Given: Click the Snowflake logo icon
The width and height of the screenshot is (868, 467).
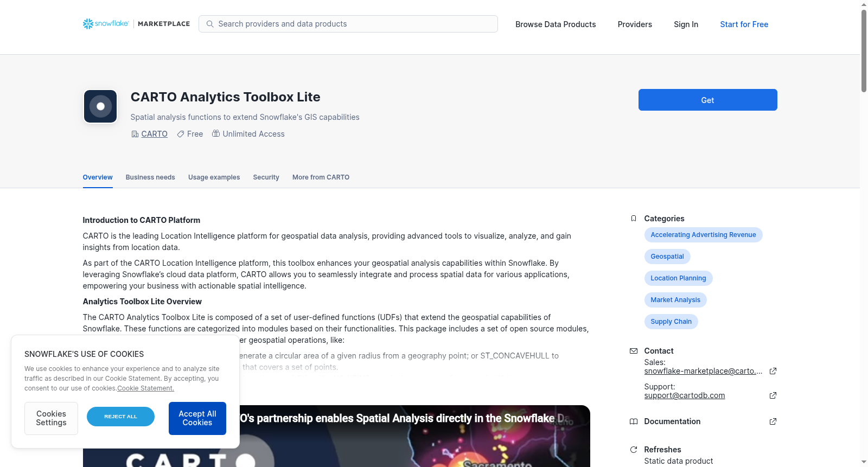Looking at the screenshot, I should pyautogui.click(x=88, y=24).
